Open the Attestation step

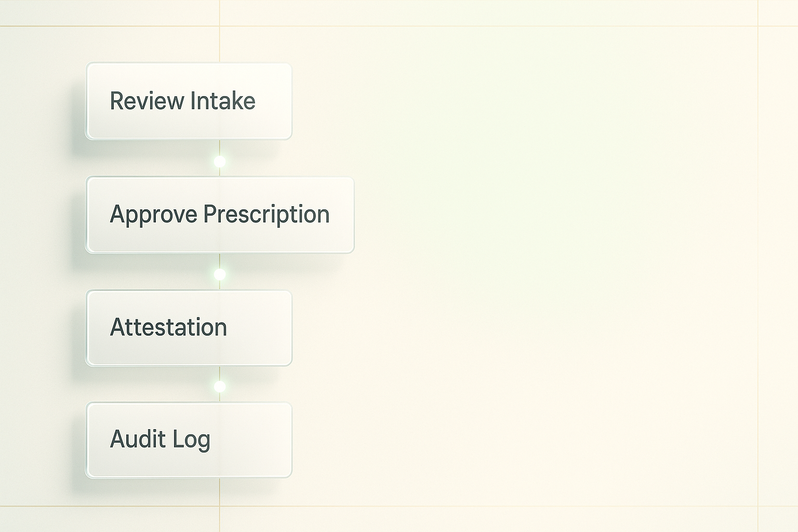[x=189, y=328]
